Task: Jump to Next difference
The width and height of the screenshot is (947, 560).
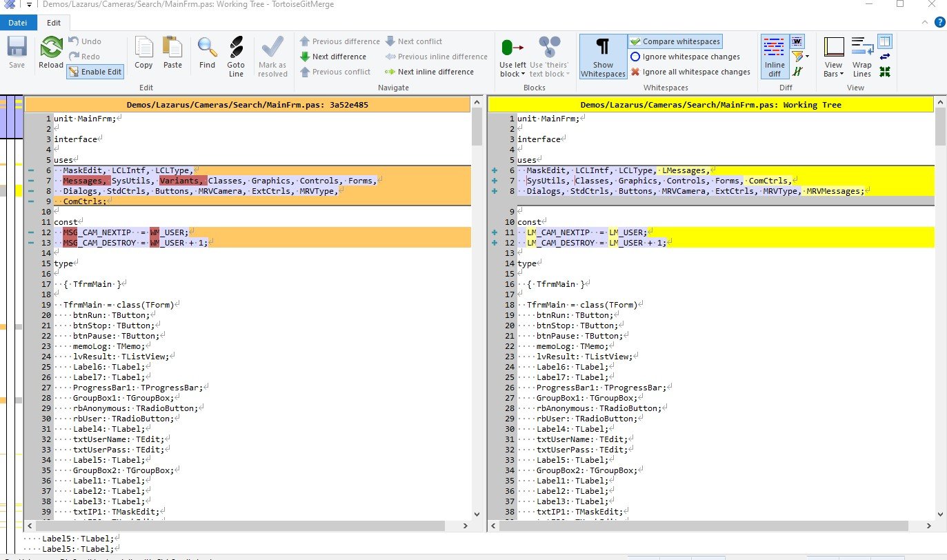Action: [333, 57]
